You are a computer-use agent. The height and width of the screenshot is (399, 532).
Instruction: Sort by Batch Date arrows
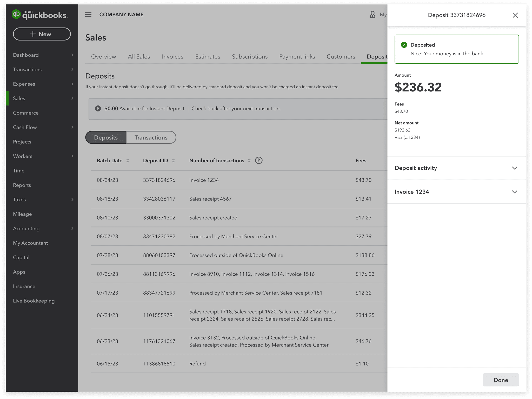(128, 161)
